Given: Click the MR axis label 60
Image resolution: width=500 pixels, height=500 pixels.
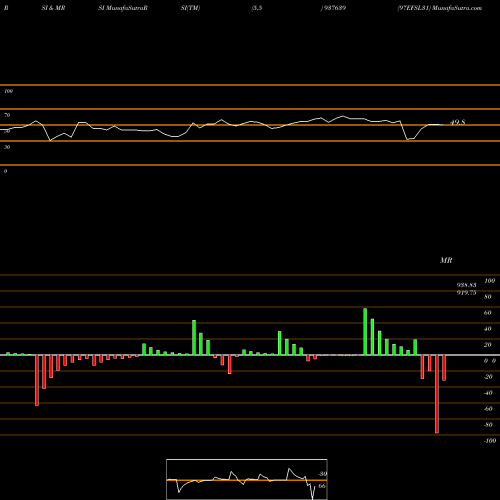Looking at the screenshot, I should coord(488,313).
